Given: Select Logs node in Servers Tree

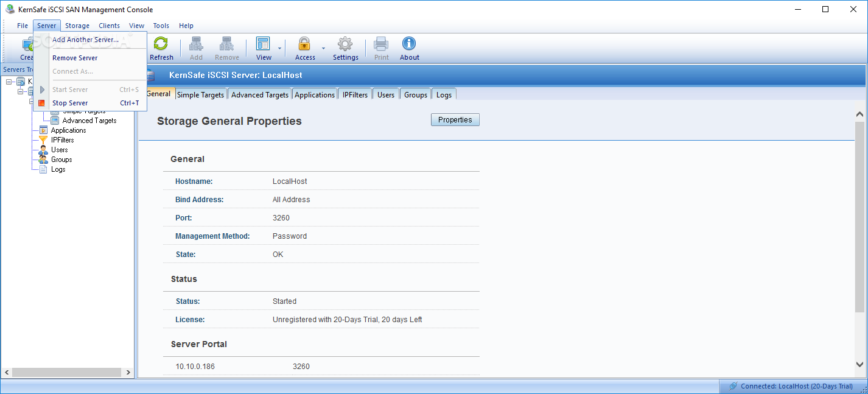Looking at the screenshot, I should point(58,169).
